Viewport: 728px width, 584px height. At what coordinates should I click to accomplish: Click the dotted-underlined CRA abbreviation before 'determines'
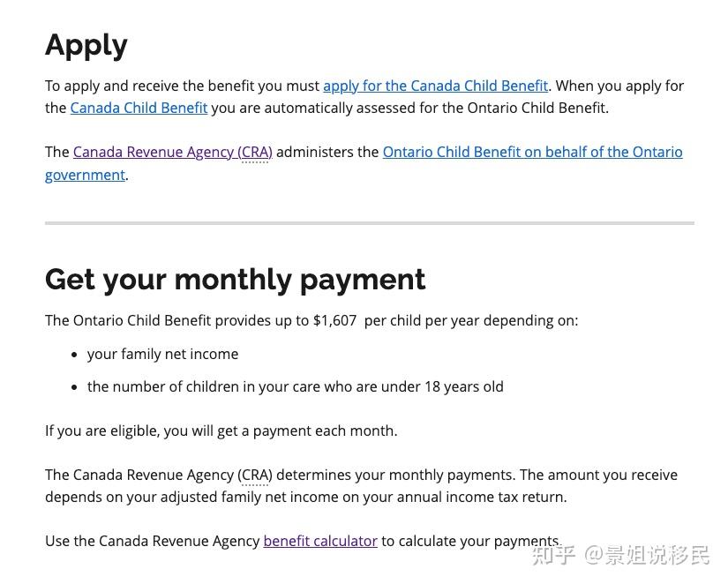click(x=254, y=475)
